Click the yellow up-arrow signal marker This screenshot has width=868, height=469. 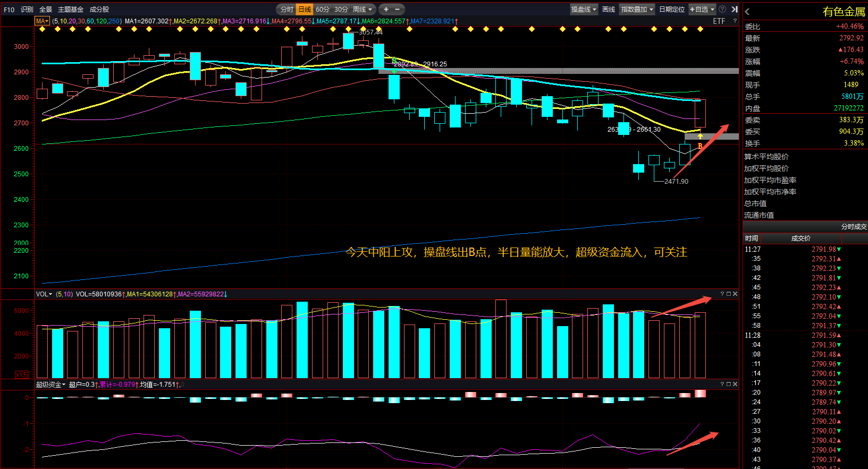pyautogui.click(x=700, y=137)
